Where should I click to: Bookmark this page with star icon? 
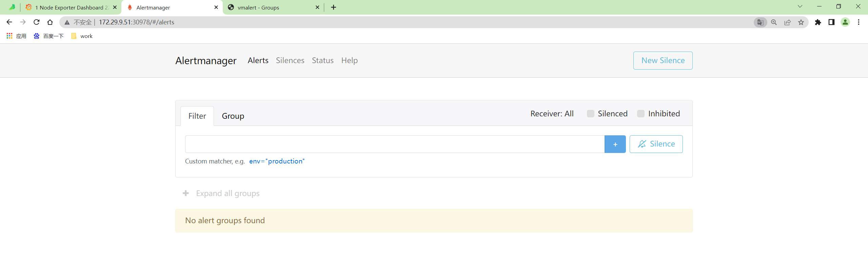(801, 22)
